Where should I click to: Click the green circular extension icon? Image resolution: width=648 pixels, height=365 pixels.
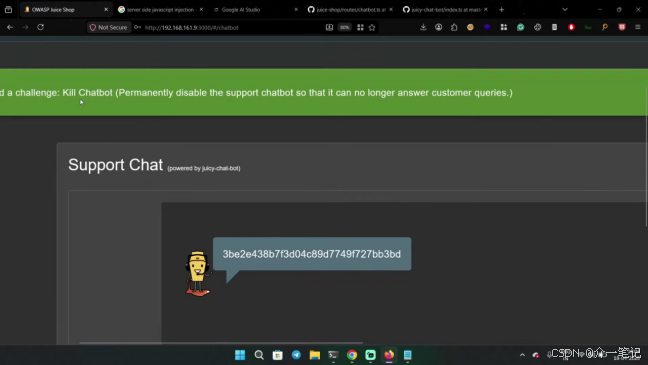[x=521, y=27]
